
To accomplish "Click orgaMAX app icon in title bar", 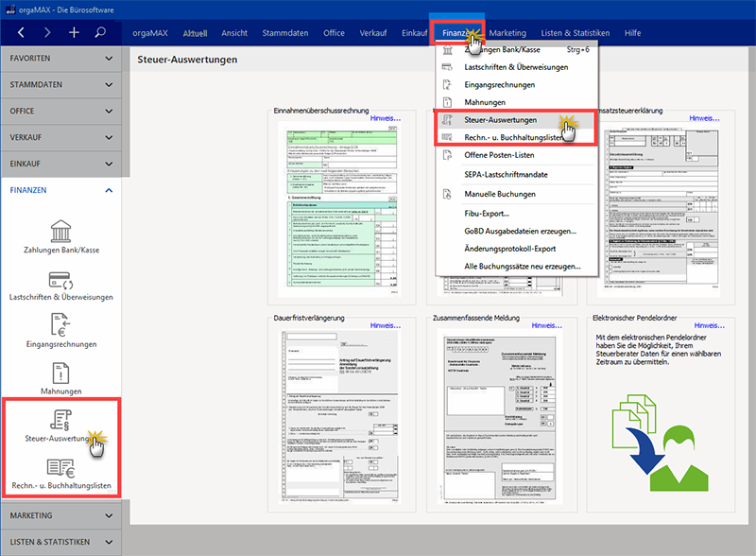I will 9,9.
